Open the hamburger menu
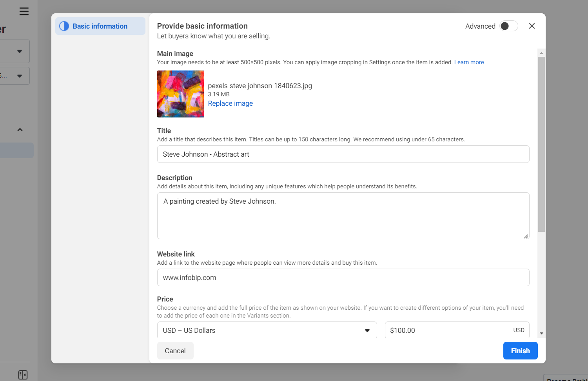 tap(24, 11)
